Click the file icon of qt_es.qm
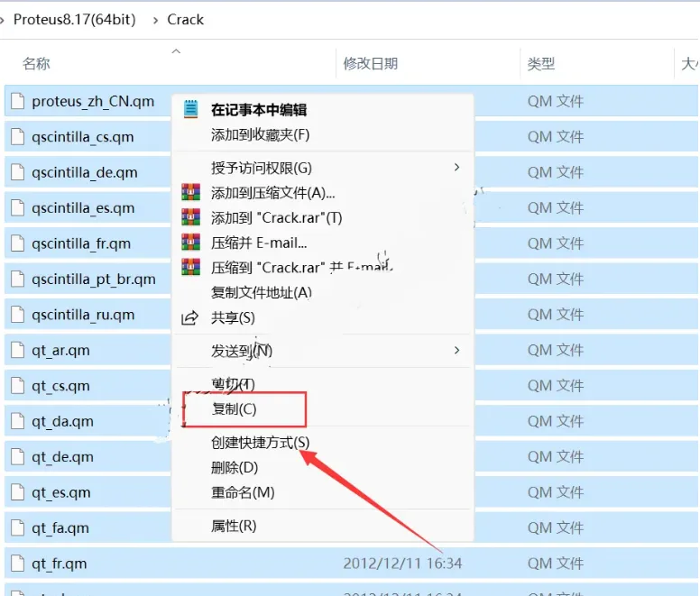 17,492
